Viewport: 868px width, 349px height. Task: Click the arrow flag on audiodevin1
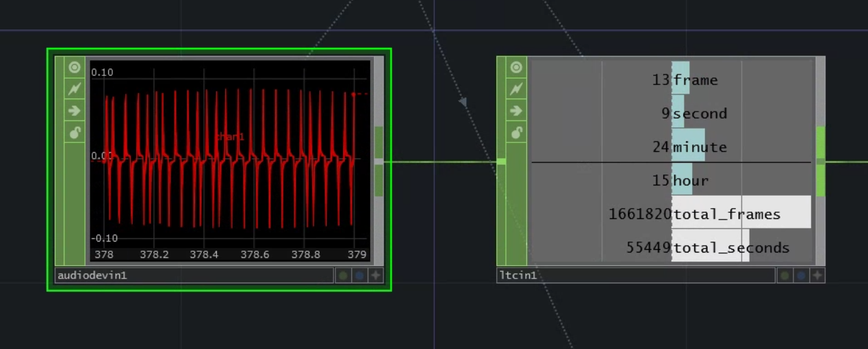click(75, 111)
